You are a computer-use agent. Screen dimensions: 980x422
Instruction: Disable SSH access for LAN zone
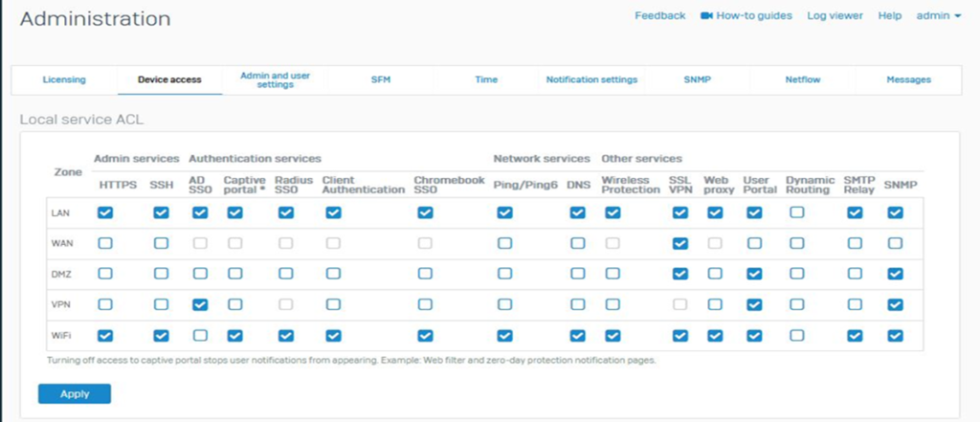(162, 213)
